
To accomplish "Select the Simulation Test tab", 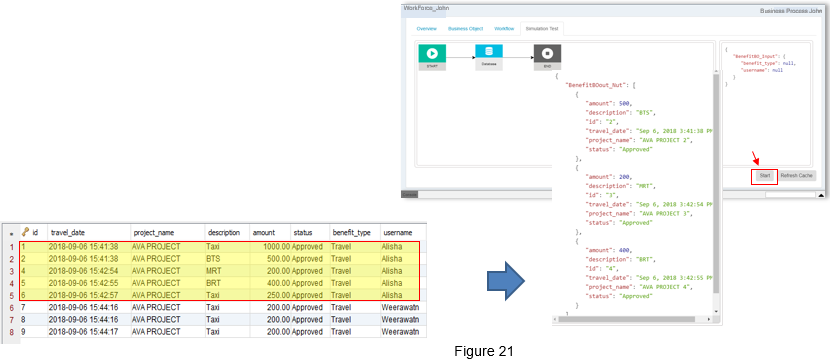I will click(542, 29).
